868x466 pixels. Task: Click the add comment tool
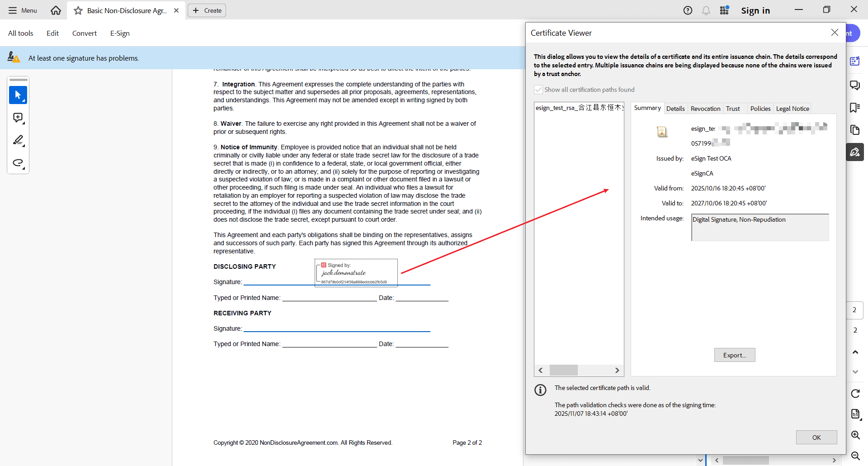point(18,118)
